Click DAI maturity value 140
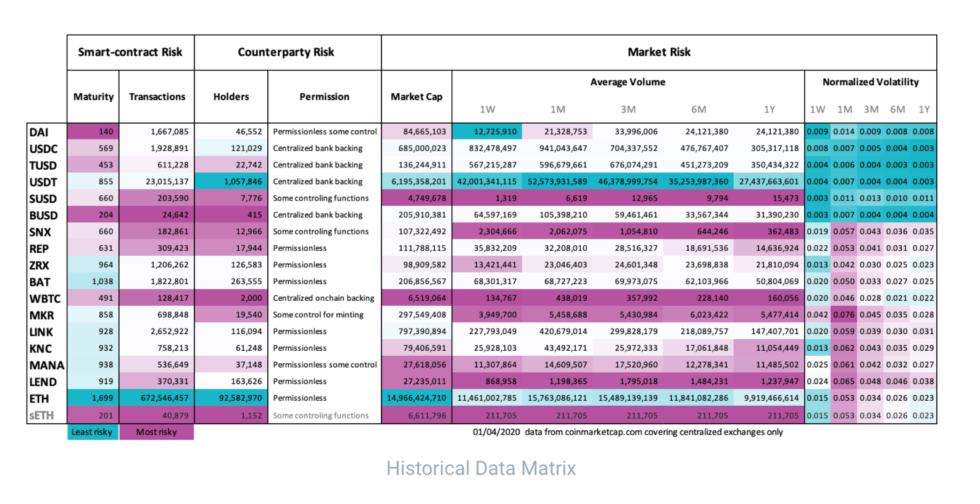 (106, 132)
